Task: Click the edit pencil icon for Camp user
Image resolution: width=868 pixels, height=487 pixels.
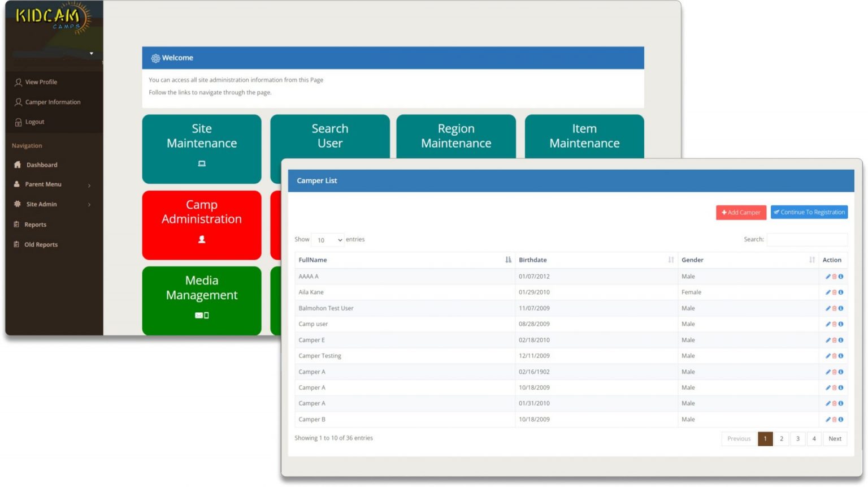Action: [828, 324]
